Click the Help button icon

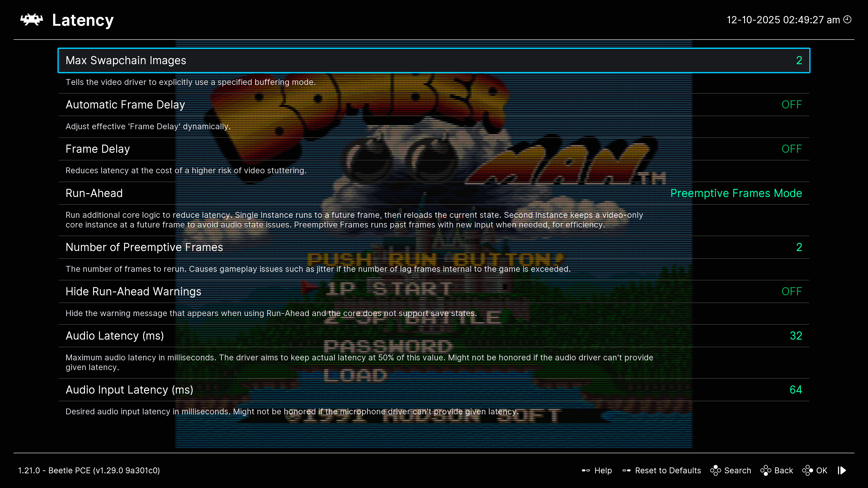pos(586,470)
